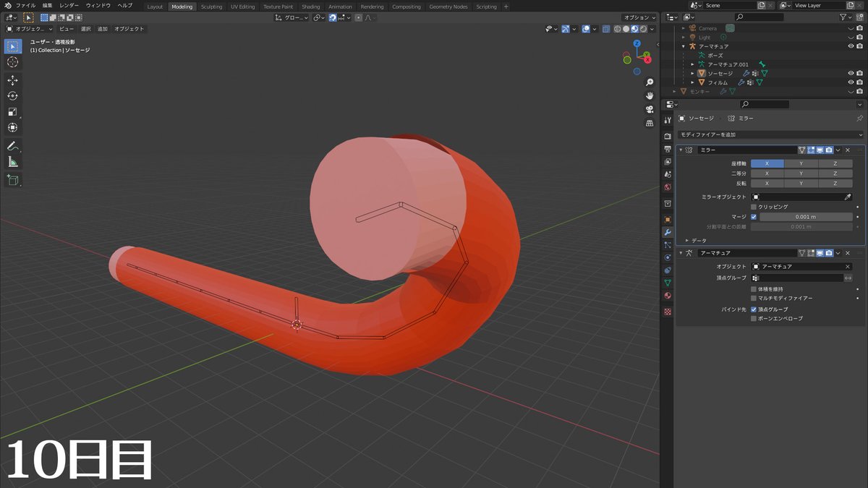Click the pan view hand icon
Image resolution: width=868 pixels, height=488 pixels.
click(650, 95)
